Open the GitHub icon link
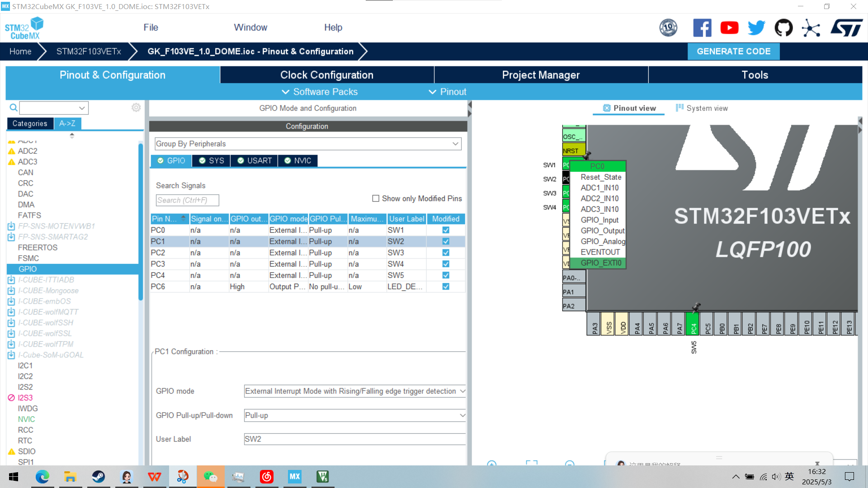 click(783, 28)
